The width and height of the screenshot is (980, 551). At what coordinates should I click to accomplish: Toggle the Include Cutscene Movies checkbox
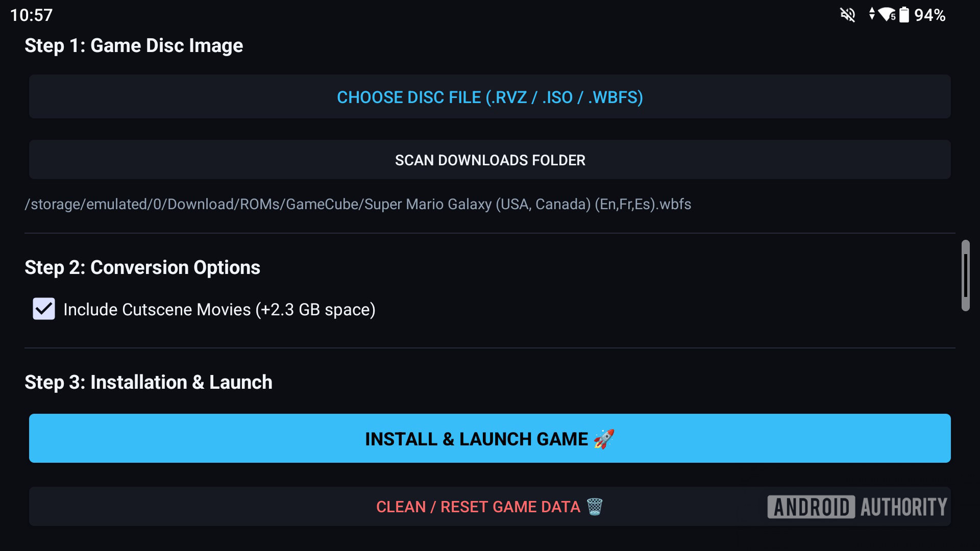(x=44, y=309)
